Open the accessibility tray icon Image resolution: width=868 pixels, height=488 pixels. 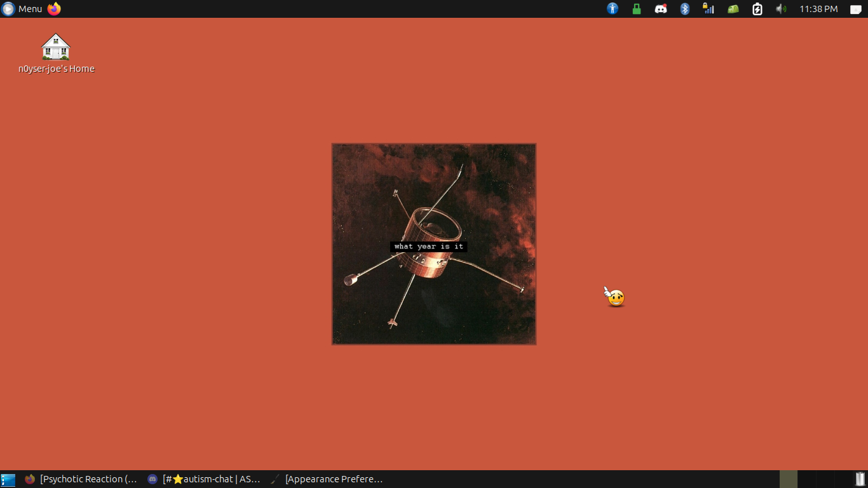pos(613,9)
